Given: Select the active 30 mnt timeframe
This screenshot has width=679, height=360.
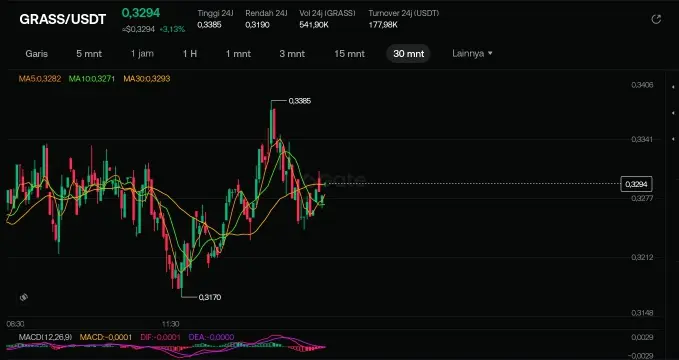Looking at the screenshot, I should [408, 54].
